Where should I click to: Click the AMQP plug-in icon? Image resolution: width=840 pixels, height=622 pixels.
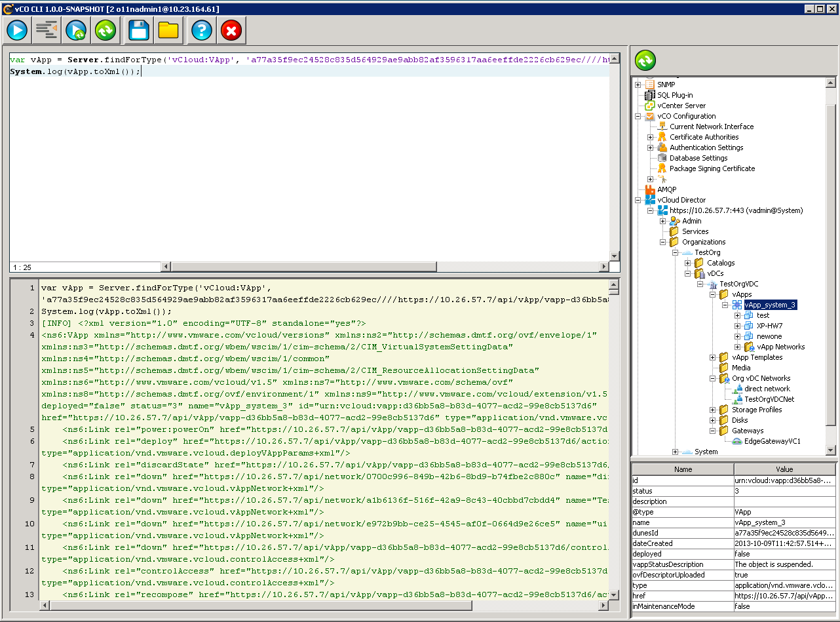[650, 189]
